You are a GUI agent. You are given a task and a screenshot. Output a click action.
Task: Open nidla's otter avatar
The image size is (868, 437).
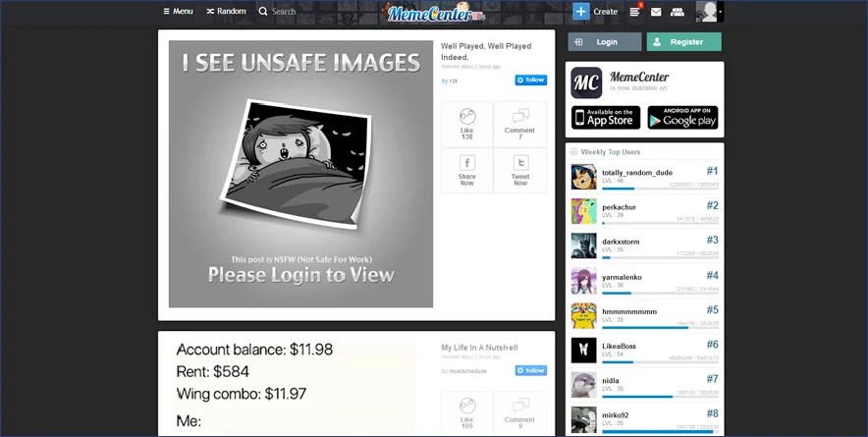(x=584, y=384)
